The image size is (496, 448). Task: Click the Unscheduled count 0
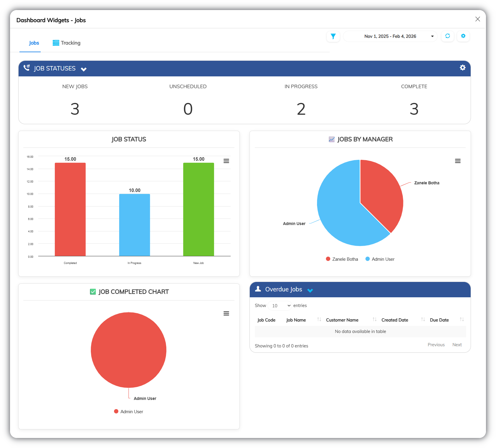point(188,109)
